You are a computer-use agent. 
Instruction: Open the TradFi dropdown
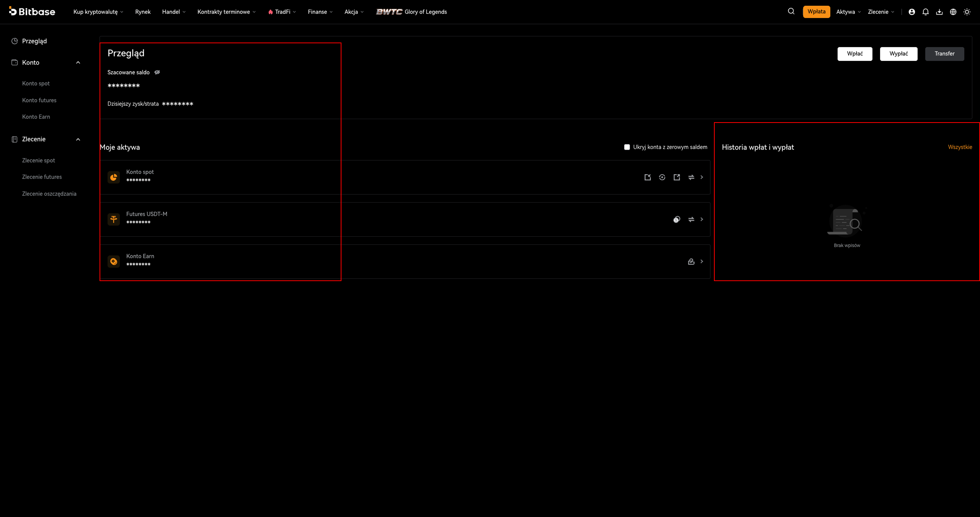pyautogui.click(x=282, y=12)
